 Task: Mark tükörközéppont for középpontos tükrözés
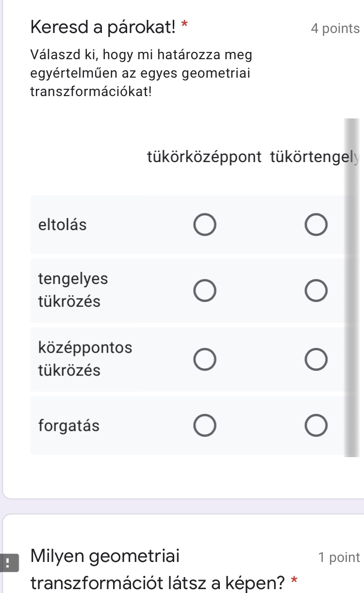[205, 359]
